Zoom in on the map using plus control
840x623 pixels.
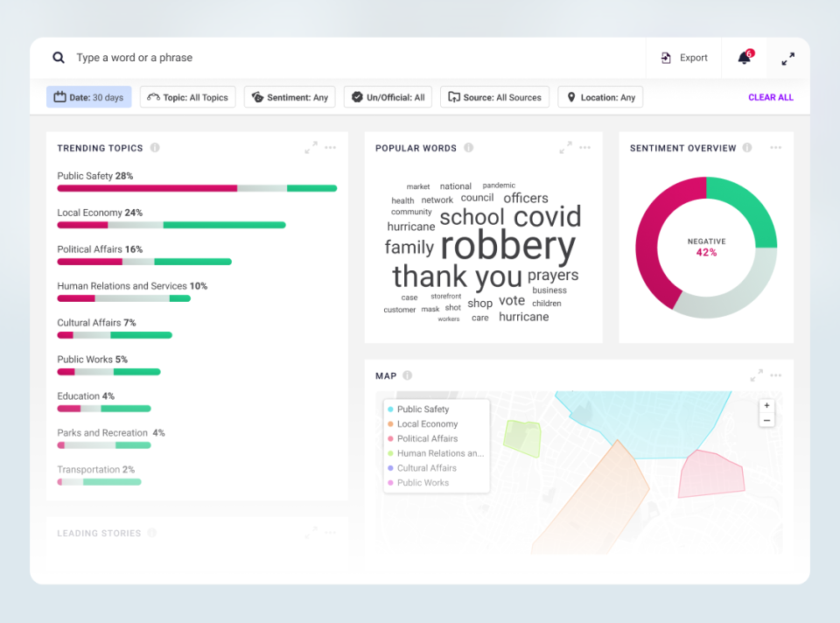[766, 405]
